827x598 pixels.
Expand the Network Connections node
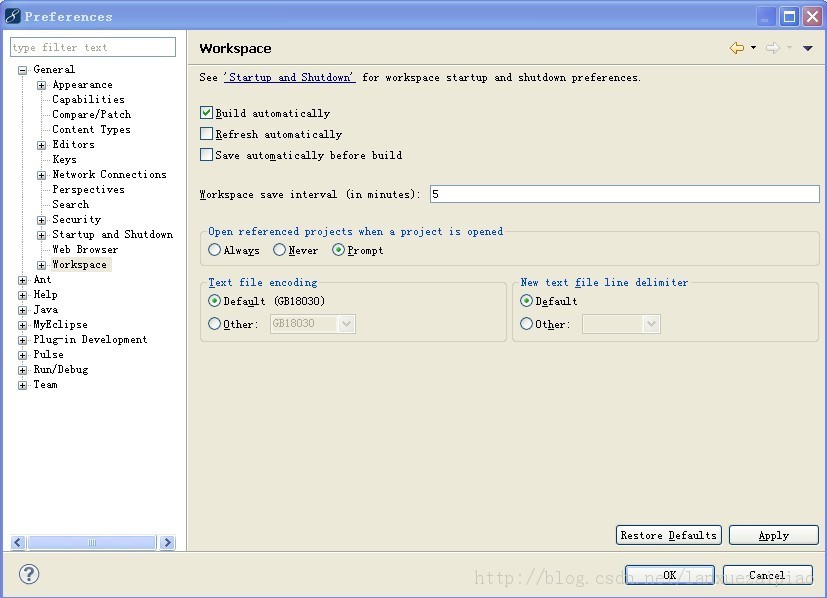tap(41, 175)
